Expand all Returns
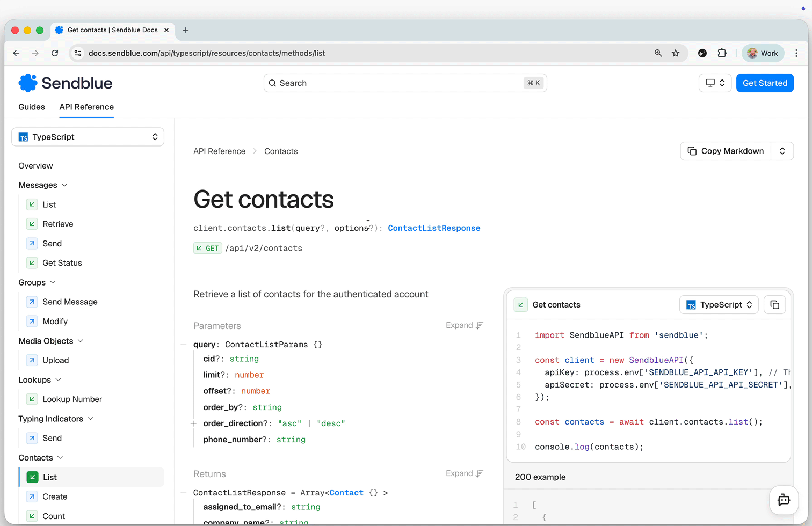Viewport: 812px width, 526px height. [465, 473]
